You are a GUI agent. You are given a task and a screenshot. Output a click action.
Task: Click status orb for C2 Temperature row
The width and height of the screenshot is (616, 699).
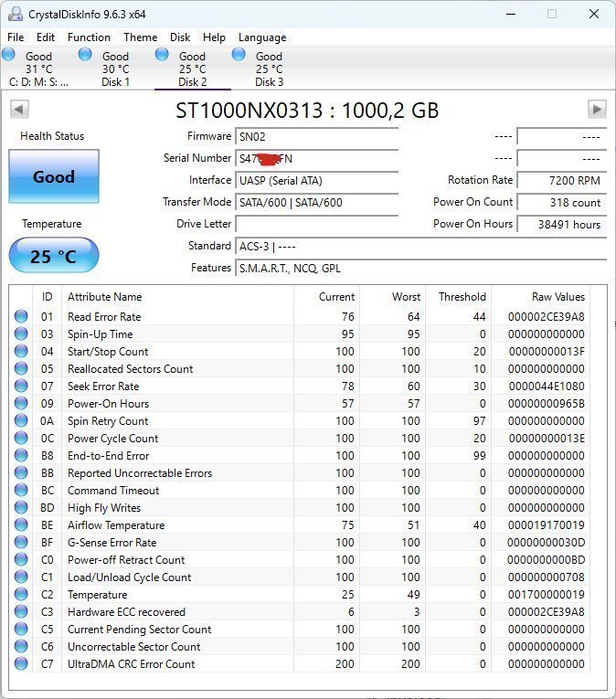pyautogui.click(x=21, y=595)
